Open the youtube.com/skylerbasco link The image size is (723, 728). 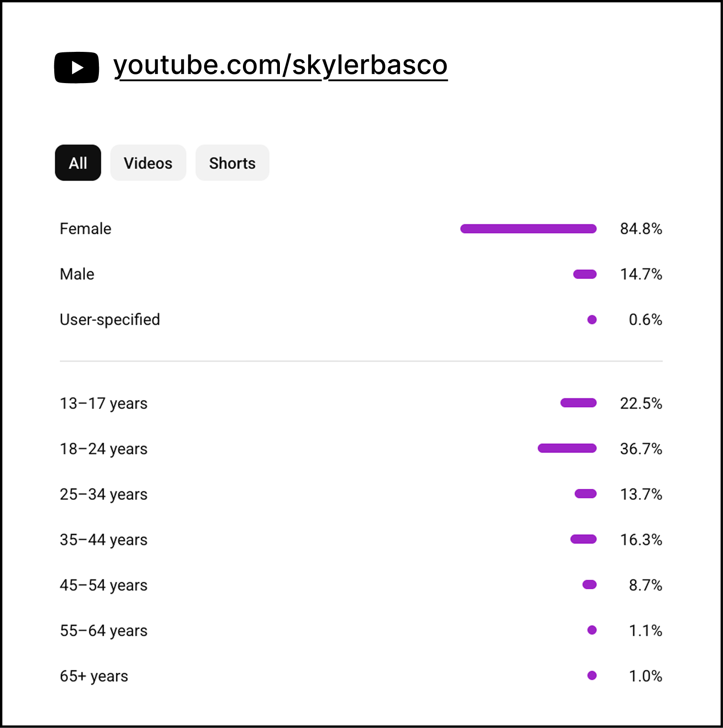click(x=280, y=65)
